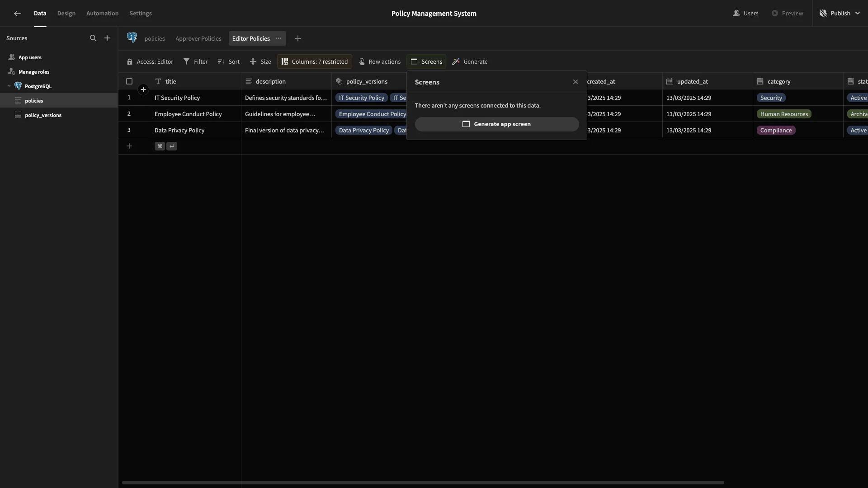Select description cell 'Guidelines for employee…'
Viewport: 868px width, 488px height.
[x=286, y=114]
